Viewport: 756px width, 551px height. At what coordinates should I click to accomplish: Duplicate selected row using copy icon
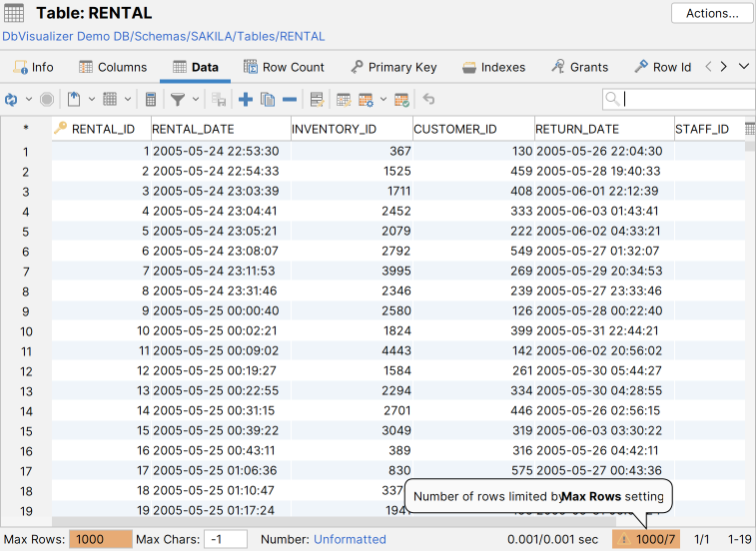(x=268, y=100)
